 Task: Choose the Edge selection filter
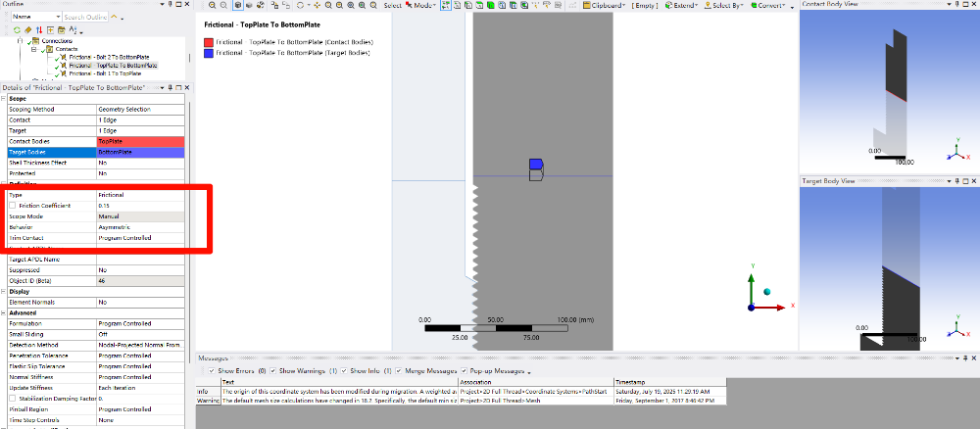[x=468, y=5]
